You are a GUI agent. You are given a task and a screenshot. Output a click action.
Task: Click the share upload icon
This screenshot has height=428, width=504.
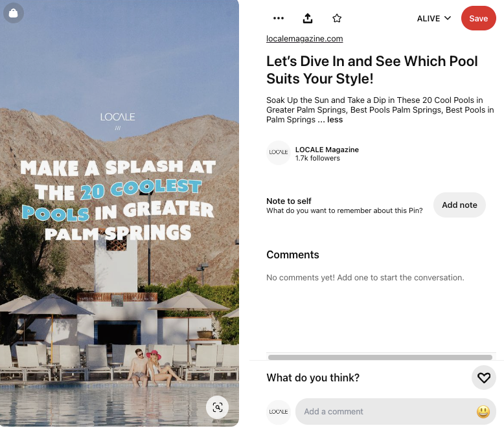pos(308,18)
